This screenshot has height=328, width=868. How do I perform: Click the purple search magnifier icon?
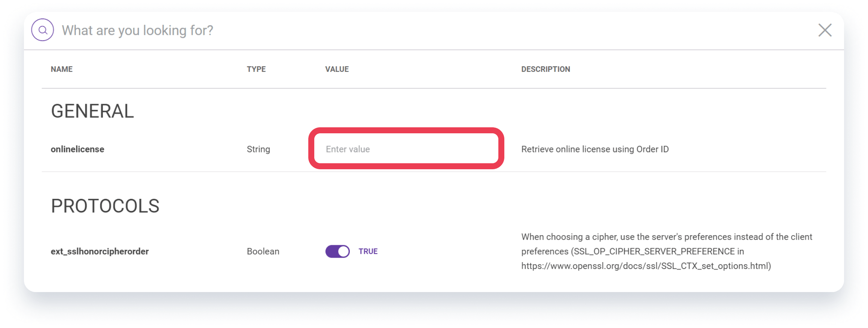point(43,30)
